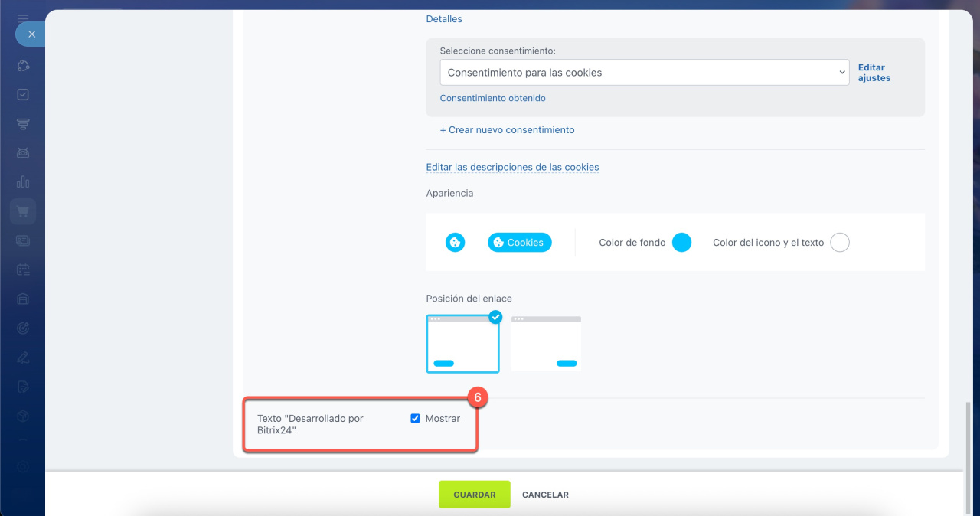Open the Seleccione consentimiento dropdown

(x=644, y=73)
